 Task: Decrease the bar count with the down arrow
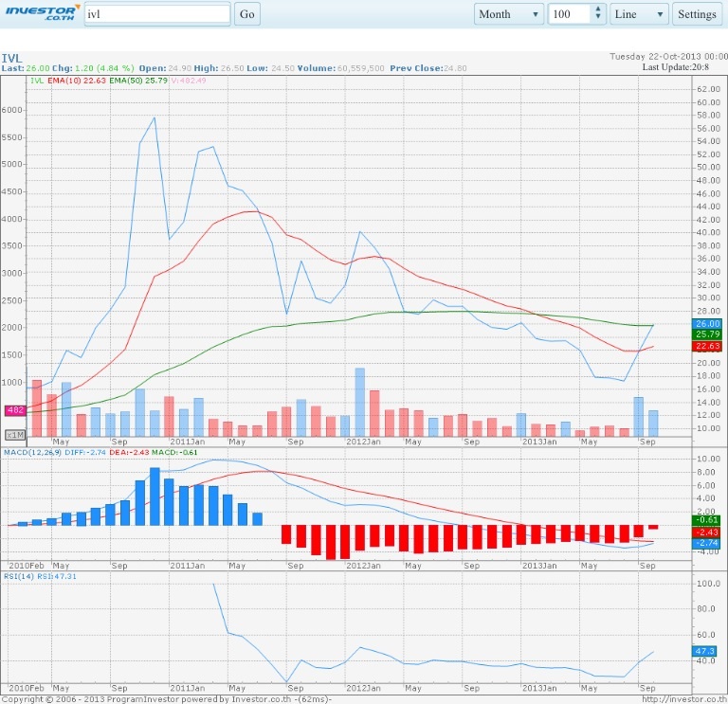point(597,19)
